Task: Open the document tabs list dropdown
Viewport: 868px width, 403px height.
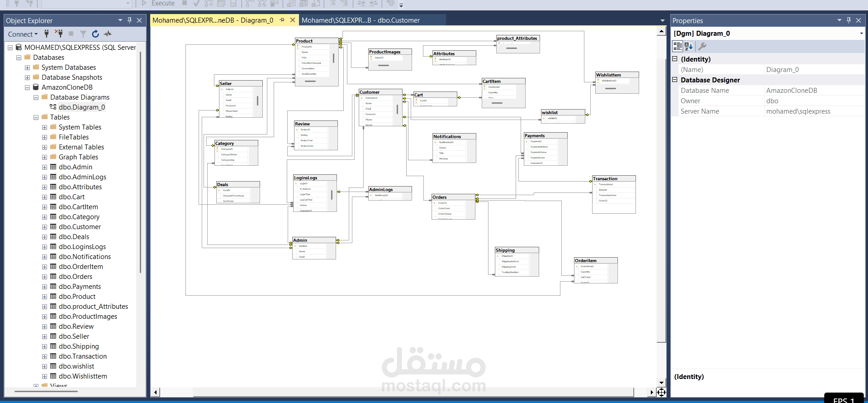Action: click(x=663, y=20)
